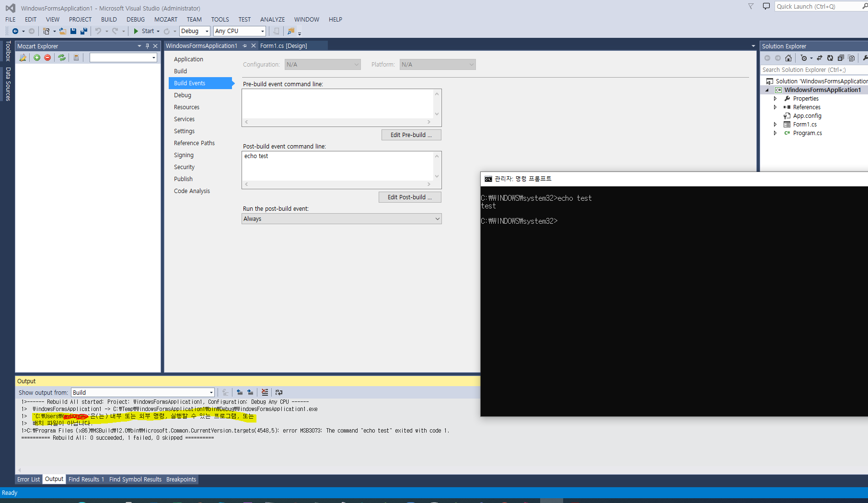
Task: Open the MOZART menu
Action: (x=166, y=20)
